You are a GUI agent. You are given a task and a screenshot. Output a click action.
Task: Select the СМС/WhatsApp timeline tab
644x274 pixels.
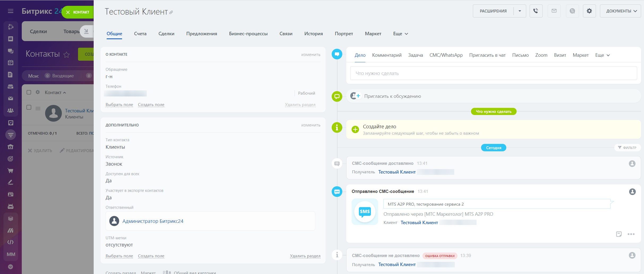click(x=446, y=55)
